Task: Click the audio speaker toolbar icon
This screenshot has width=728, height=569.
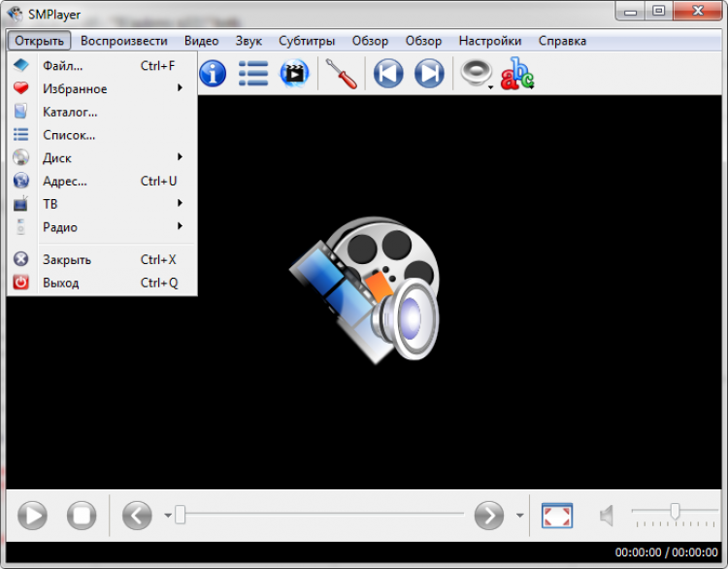Action: [476, 73]
